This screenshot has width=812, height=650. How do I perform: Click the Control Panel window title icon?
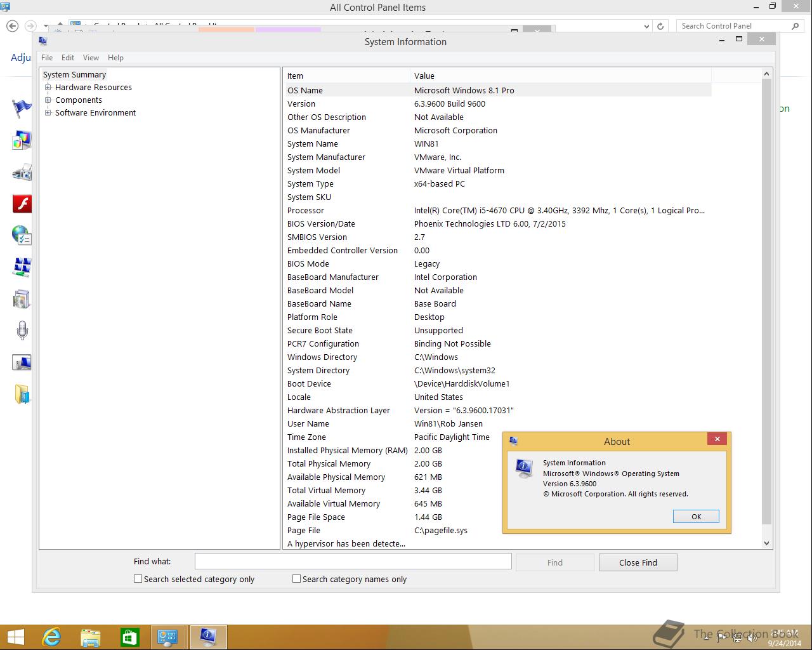(5, 7)
